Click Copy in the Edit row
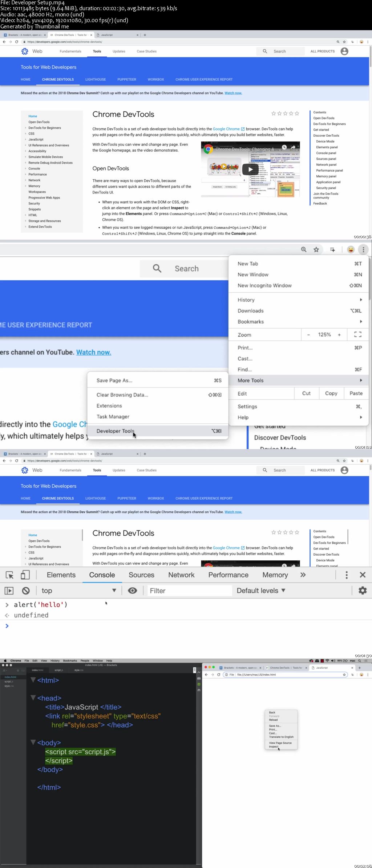 (331, 393)
